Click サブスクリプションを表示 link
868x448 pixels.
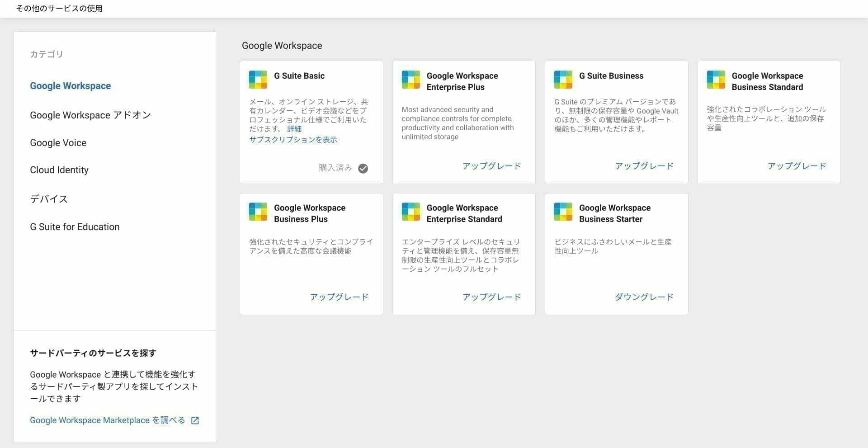click(x=293, y=140)
